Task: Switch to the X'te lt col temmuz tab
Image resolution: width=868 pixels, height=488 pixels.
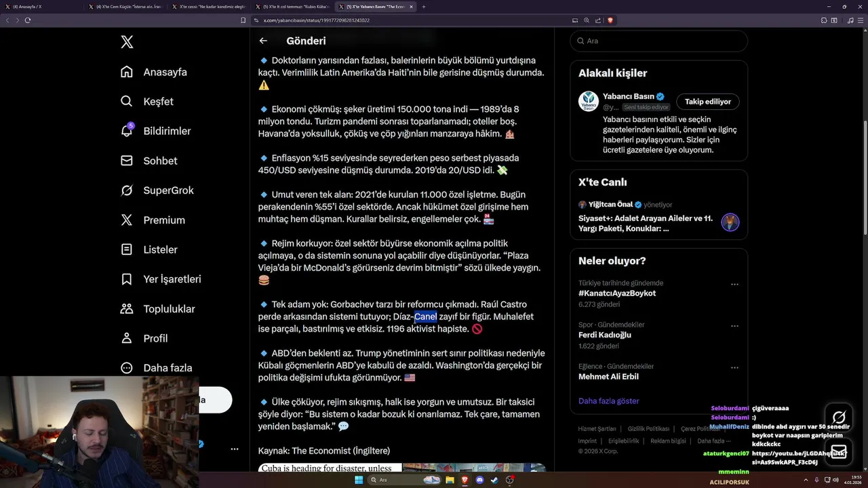Action: click(294, 7)
